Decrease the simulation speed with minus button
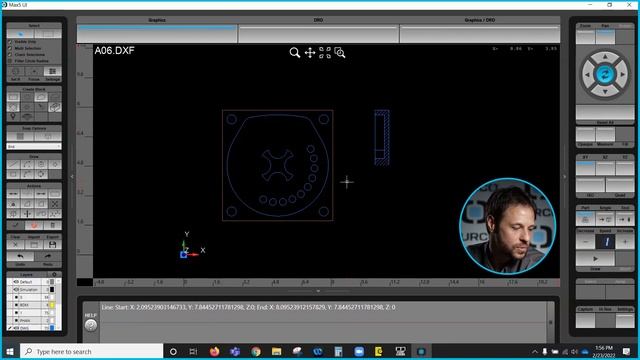The width and height of the screenshot is (640, 360). pos(585,242)
